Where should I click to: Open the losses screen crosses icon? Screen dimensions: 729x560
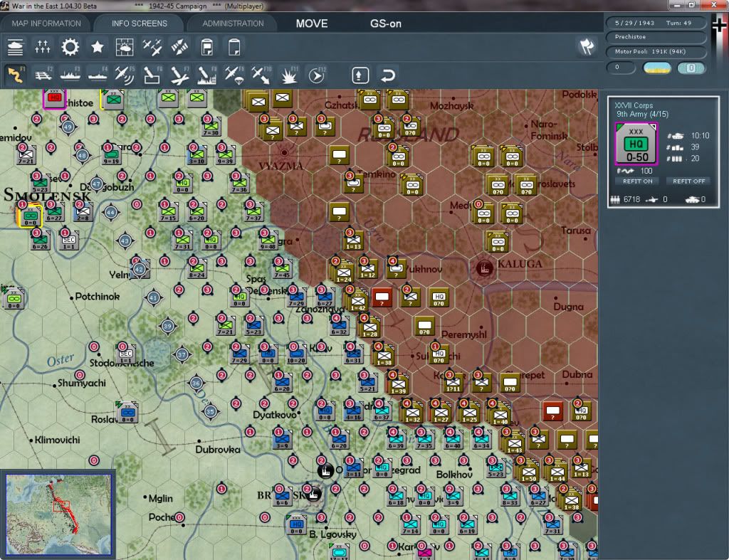coord(42,47)
